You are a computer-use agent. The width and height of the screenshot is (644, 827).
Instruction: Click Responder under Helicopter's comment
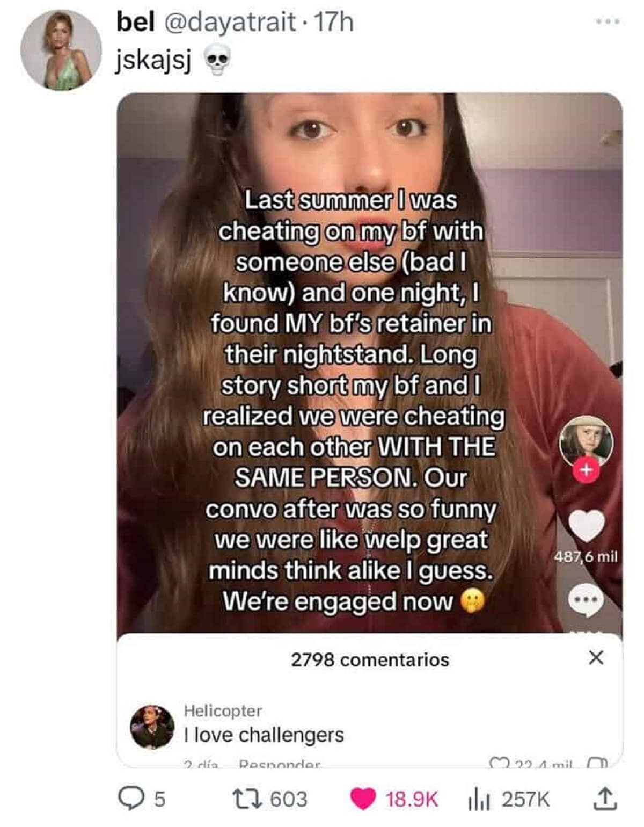pos(280,763)
